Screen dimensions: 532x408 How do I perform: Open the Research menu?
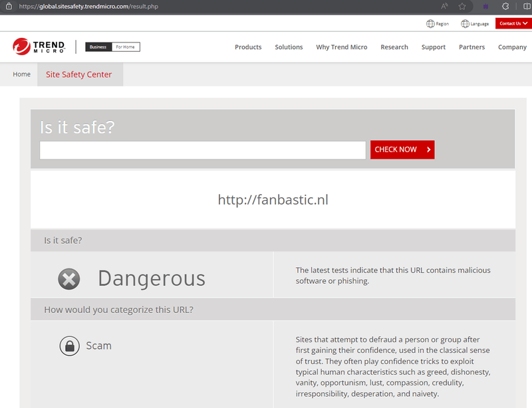394,47
